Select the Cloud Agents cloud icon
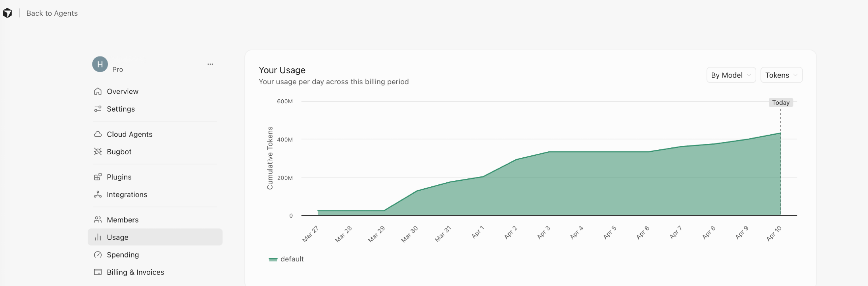 [x=98, y=134]
